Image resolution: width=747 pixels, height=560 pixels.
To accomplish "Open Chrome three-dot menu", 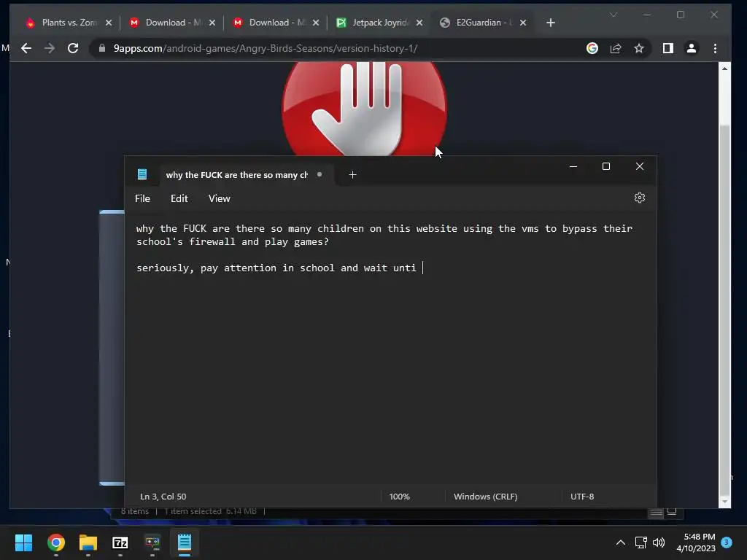I will point(715,48).
